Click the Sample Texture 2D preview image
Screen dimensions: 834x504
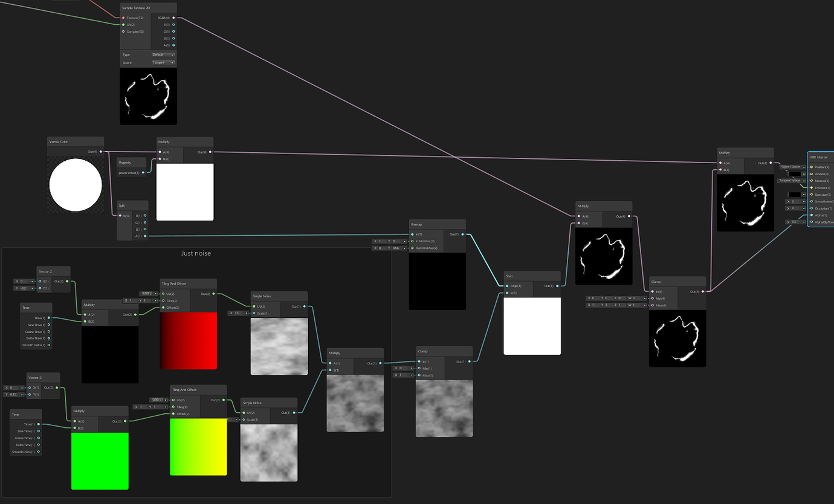(x=149, y=96)
